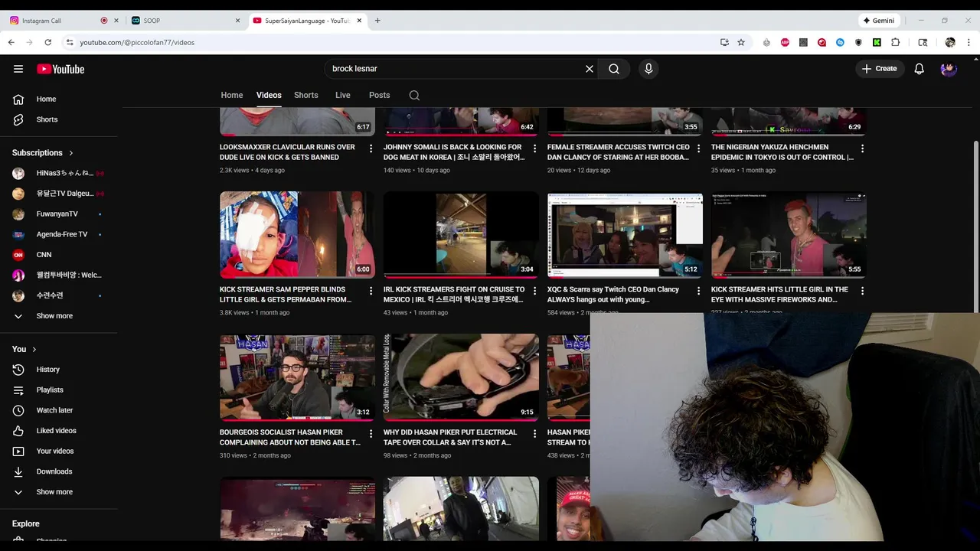Bookmark this page with star
Viewport: 980px width, 551px height.
tap(741, 42)
